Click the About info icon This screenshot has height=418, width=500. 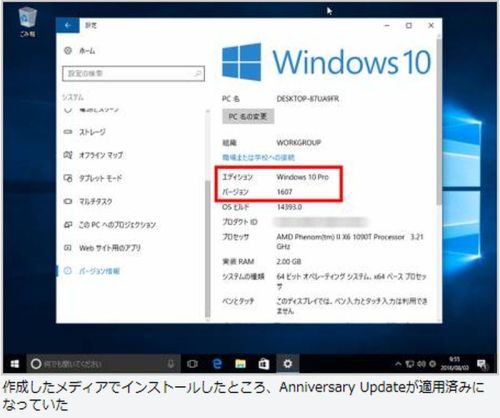68,271
